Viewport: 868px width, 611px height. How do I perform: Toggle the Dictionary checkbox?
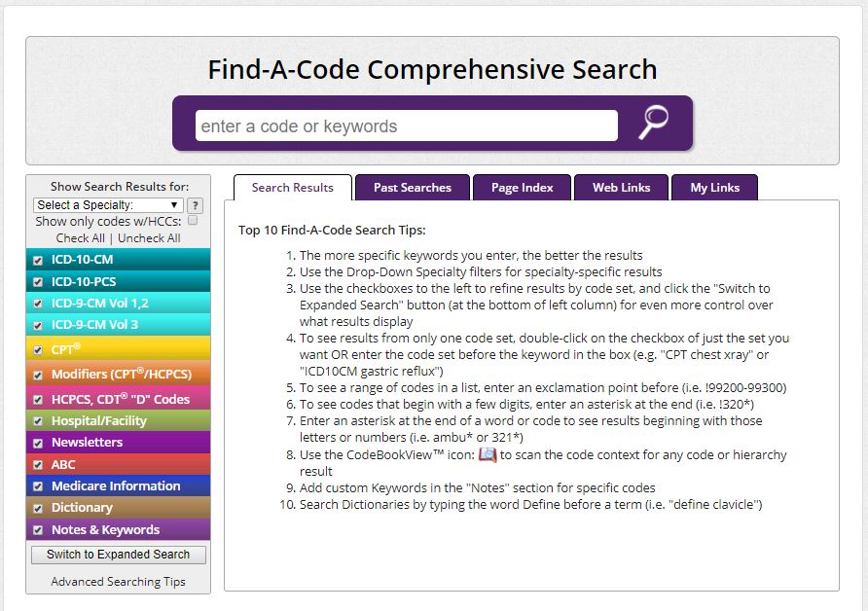(x=38, y=508)
